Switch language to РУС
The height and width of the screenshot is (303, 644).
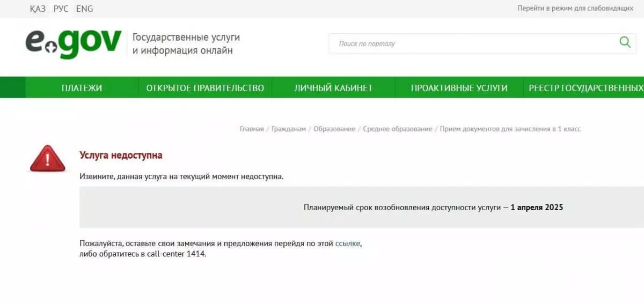point(61,9)
